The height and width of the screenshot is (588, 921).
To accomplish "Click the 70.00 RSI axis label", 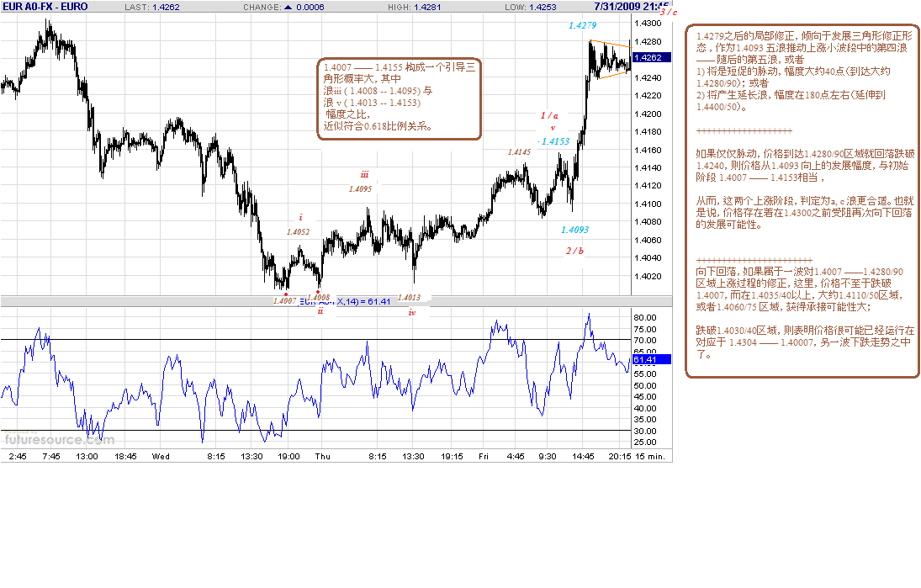I will point(645,340).
